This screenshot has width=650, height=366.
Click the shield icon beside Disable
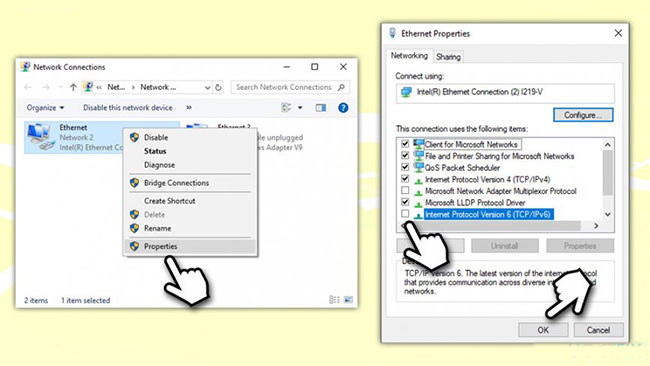pos(134,137)
